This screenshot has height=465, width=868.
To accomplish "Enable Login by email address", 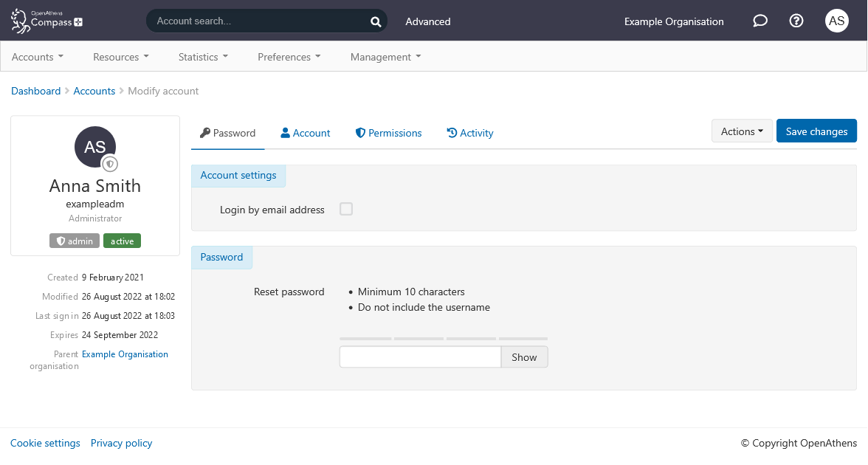I will coord(345,209).
